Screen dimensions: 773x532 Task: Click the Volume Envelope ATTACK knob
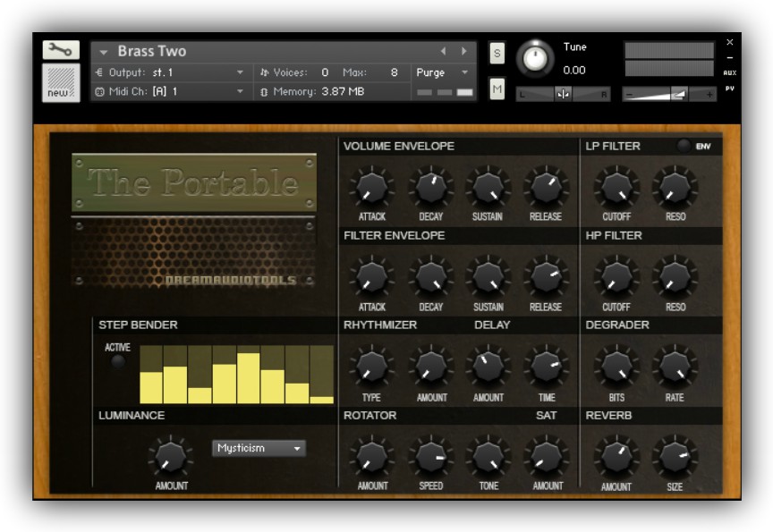click(371, 188)
